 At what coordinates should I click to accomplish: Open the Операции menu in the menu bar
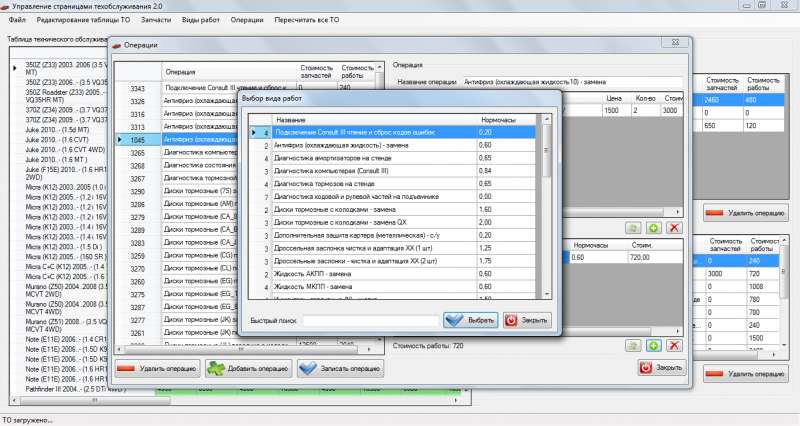coord(247,20)
